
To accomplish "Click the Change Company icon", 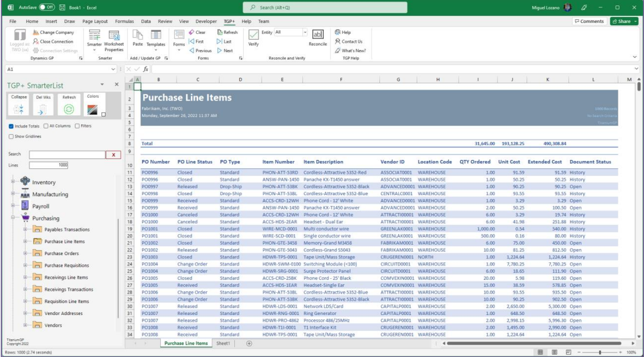I will pyautogui.click(x=36, y=32).
